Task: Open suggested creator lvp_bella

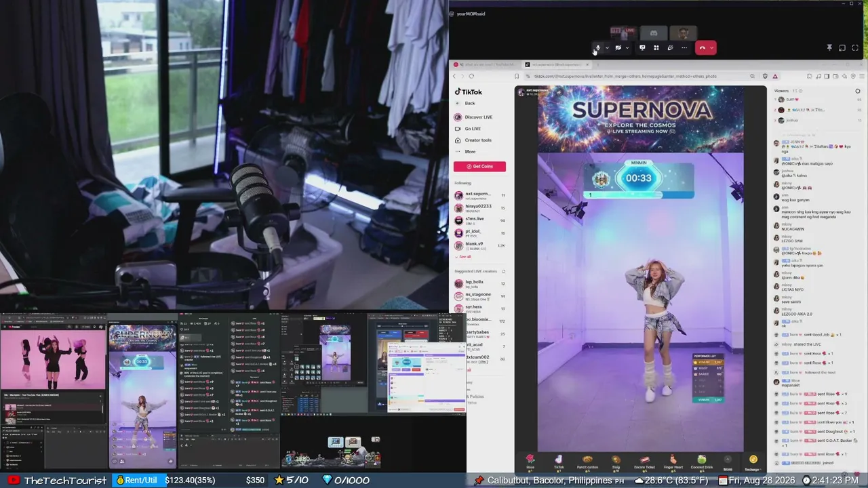Action: coord(479,283)
